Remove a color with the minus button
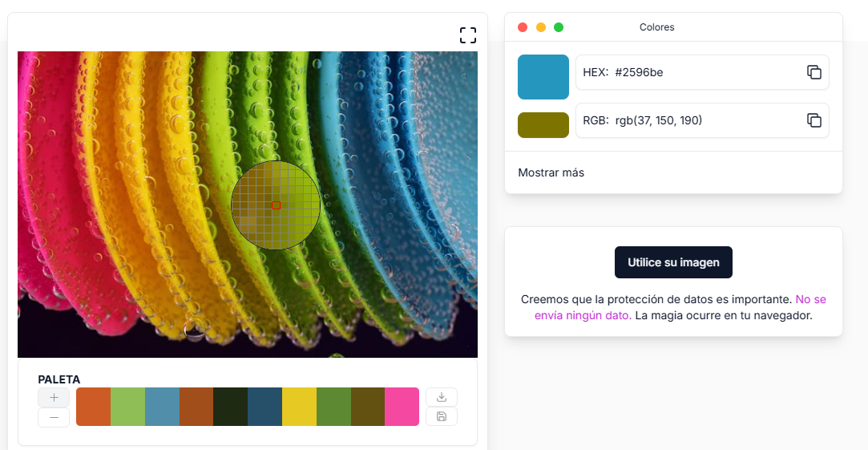The width and height of the screenshot is (868, 450). (54, 417)
